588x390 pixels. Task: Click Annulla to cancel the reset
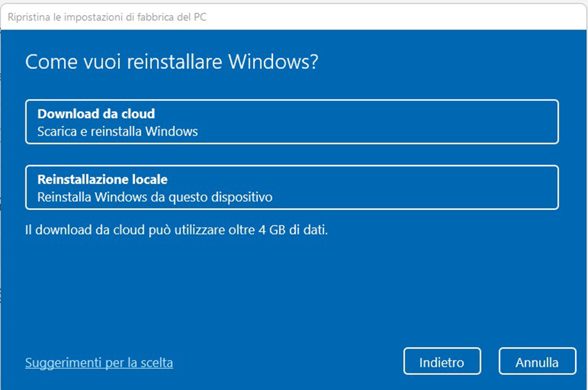click(x=536, y=362)
